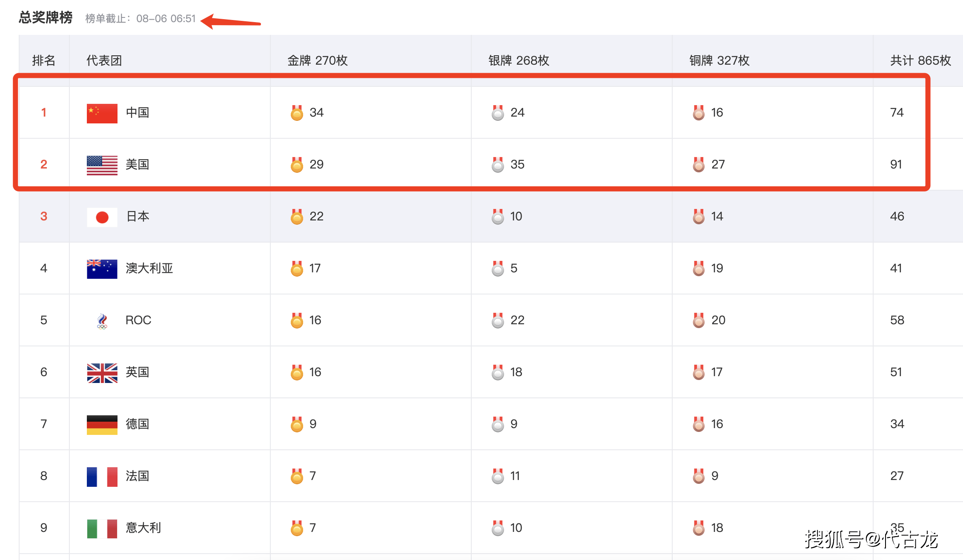
Task: Click the ROC team name
Action: [138, 320]
